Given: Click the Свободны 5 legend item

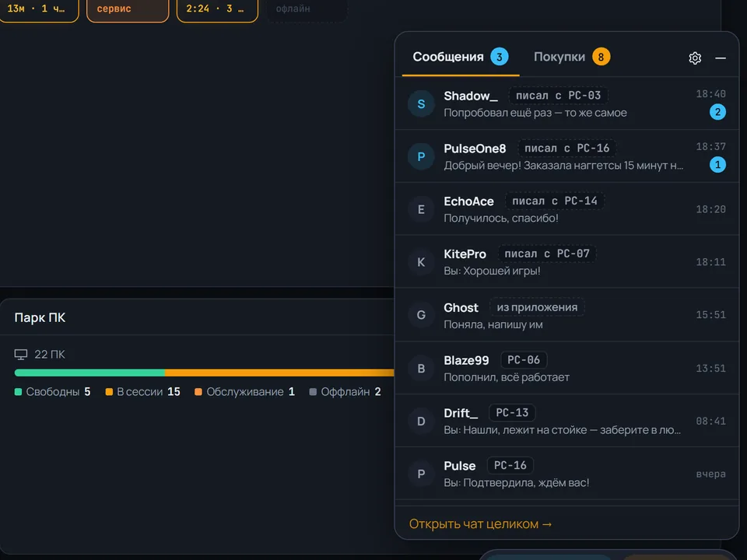Looking at the screenshot, I should click(x=52, y=392).
